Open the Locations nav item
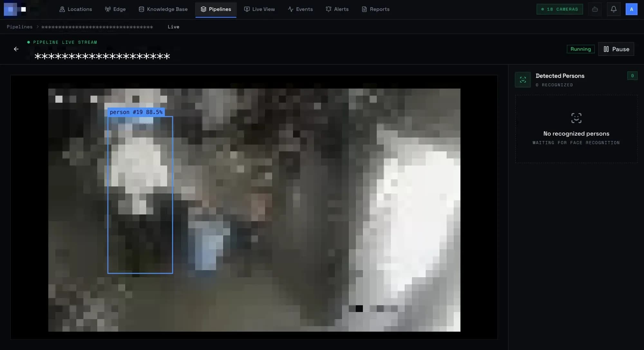Viewport: 644px width, 350px height. pyautogui.click(x=76, y=9)
